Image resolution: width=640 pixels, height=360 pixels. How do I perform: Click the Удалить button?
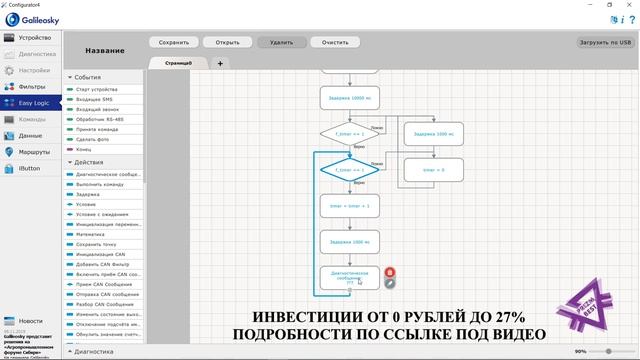(281, 42)
